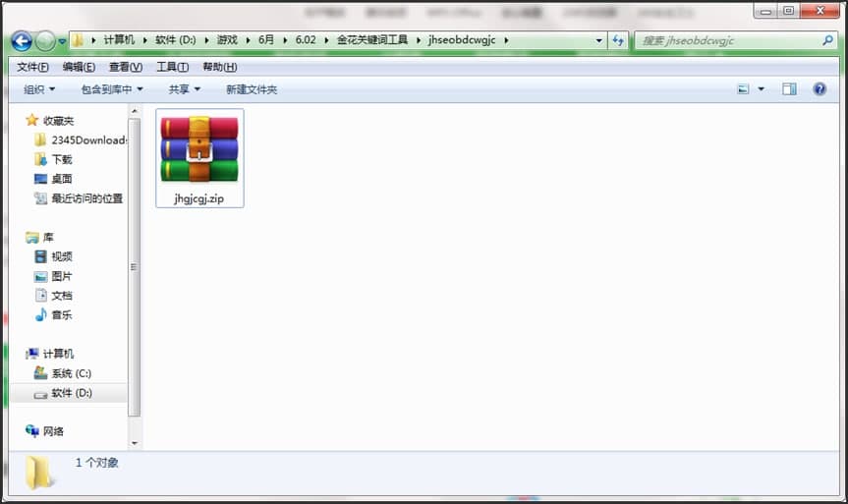The image size is (848, 504).
Task: Minimize the explorer window
Action: click(x=765, y=11)
